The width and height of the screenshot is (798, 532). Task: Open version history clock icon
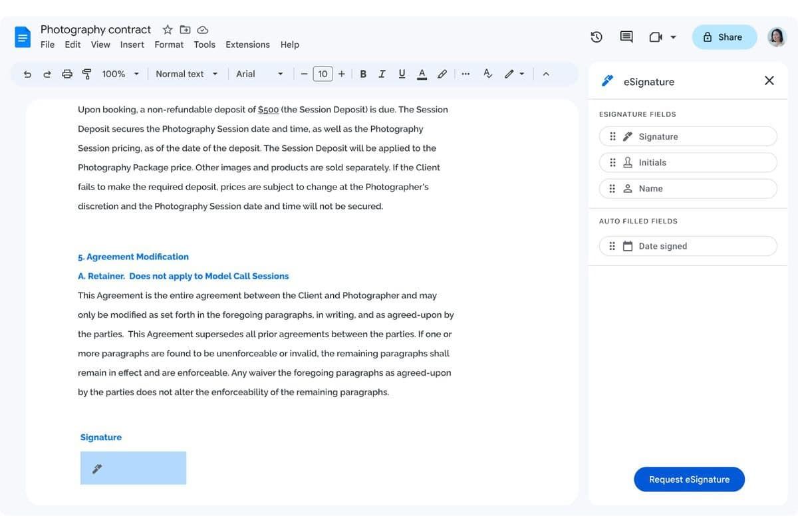coord(597,37)
